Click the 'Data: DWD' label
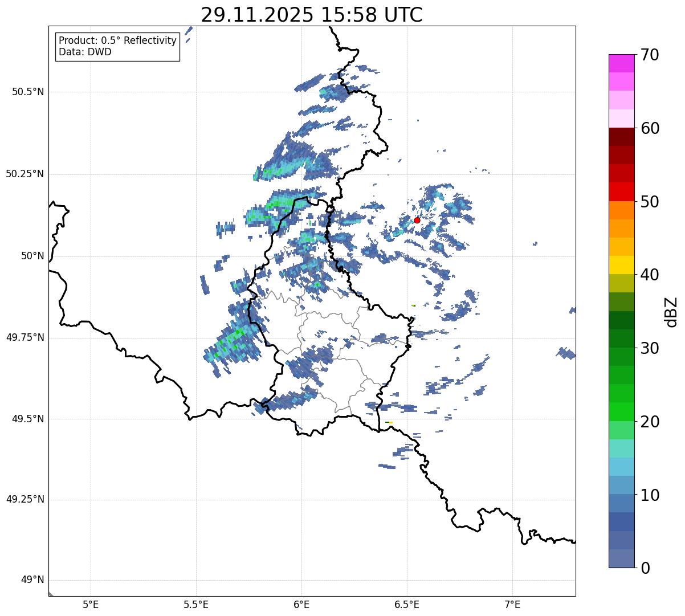Image resolution: width=685 pixels, height=616 pixels. pyautogui.click(x=85, y=52)
